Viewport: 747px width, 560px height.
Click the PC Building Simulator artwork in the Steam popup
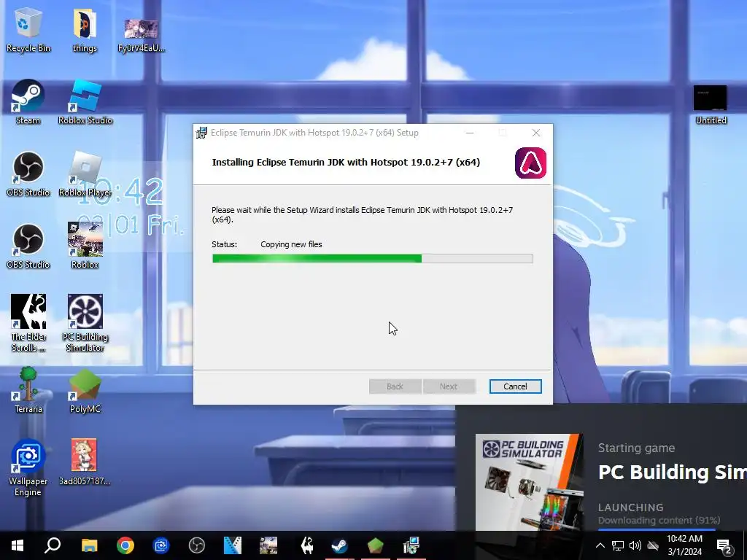[x=529, y=482]
